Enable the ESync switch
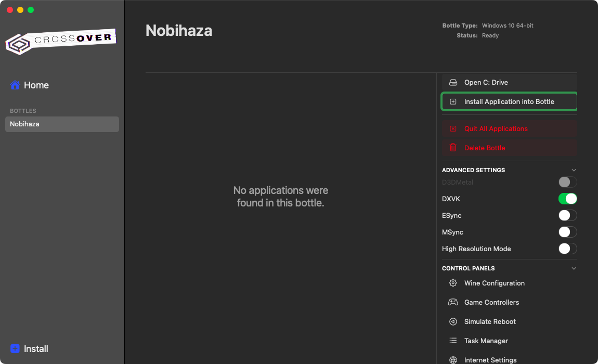This screenshot has height=364, width=598. [567, 216]
